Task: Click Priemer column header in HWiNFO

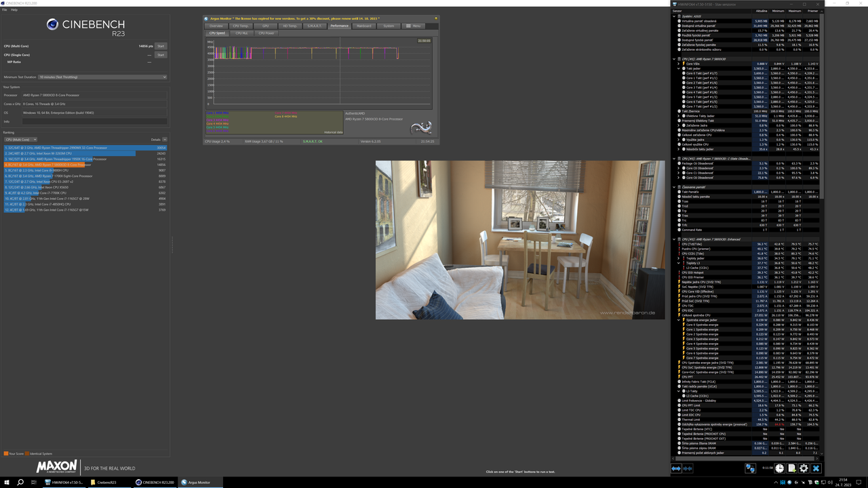Action: (812, 11)
